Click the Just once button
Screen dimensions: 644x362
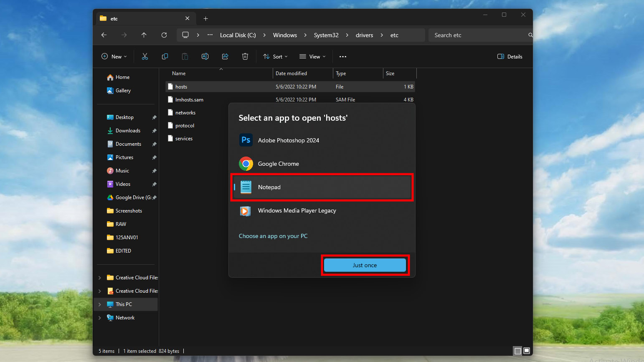pyautogui.click(x=365, y=265)
